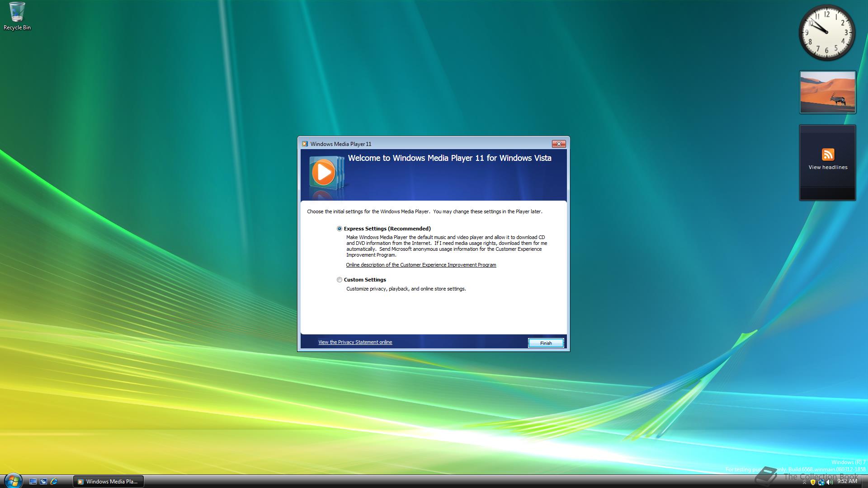Click Show Desktop in Quick Launch
The image size is (868, 488).
(33, 482)
